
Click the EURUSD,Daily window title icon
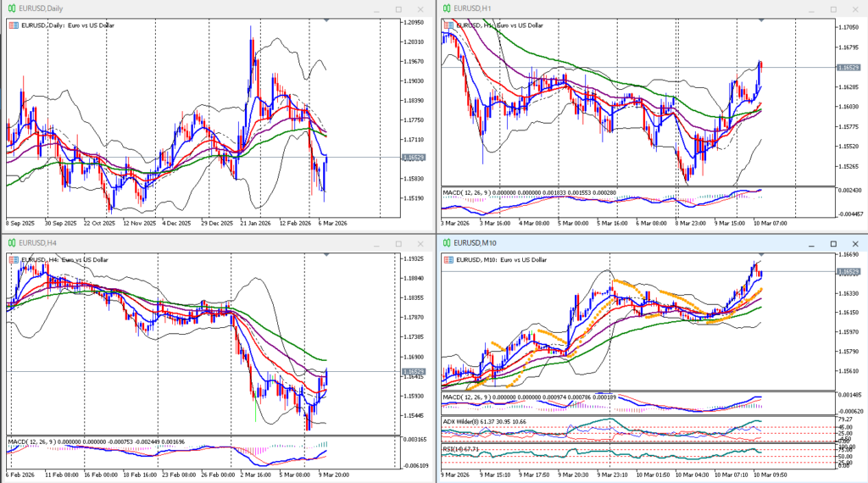point(12,8)
